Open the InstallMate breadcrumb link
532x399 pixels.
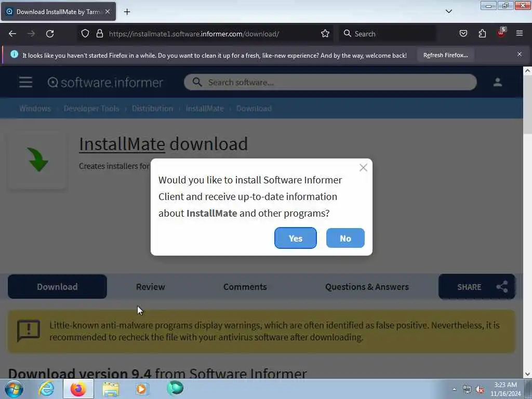point(205,109)
